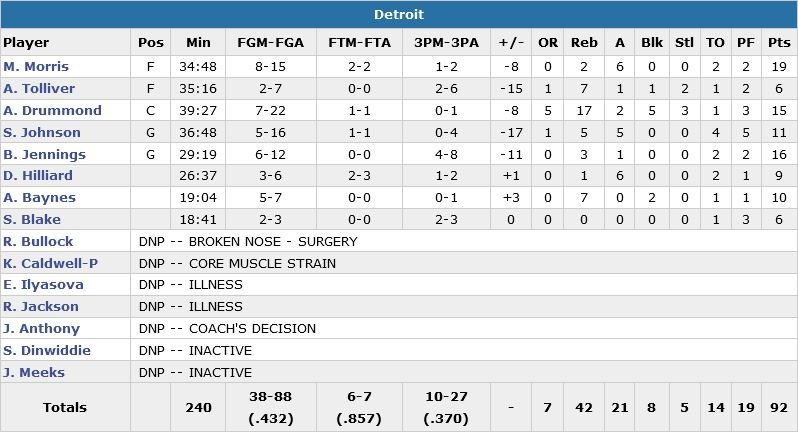798x432 pixels.
Task: Click S. Dinwiddie's name
Action: (47, 351)
